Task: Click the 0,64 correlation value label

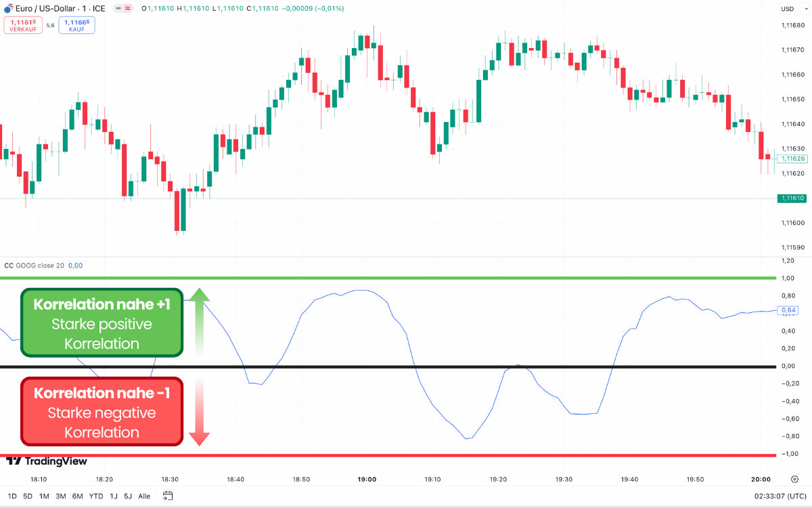Action: coord(788,310)
